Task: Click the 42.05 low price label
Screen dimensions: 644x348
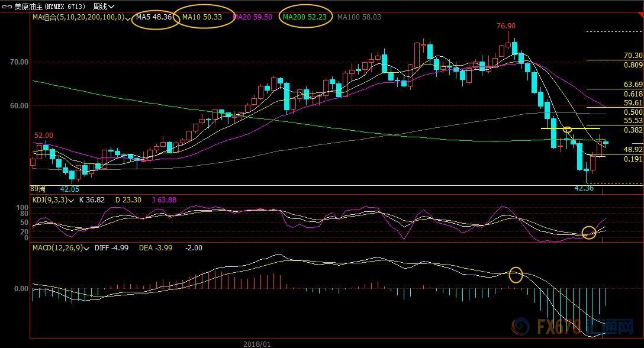Action: pos(69,189)
